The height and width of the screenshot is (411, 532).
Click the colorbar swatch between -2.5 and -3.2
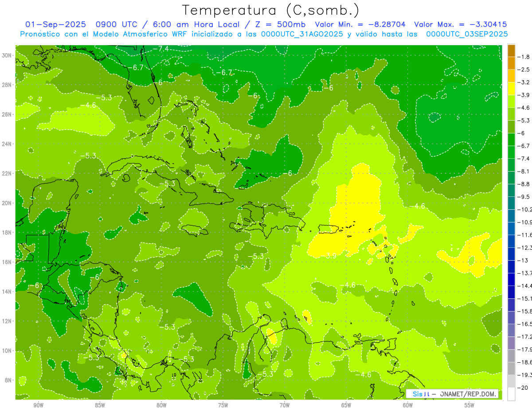(x=511, y=76)
